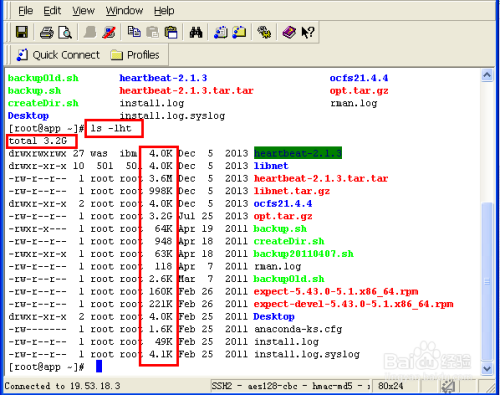Click the What's This help cursor icon
Screen dimensions: 500x395
[307, 32]
